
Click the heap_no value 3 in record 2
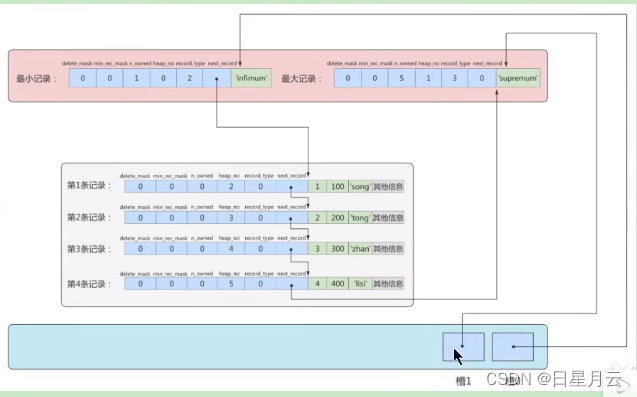[x=231, y=218]
